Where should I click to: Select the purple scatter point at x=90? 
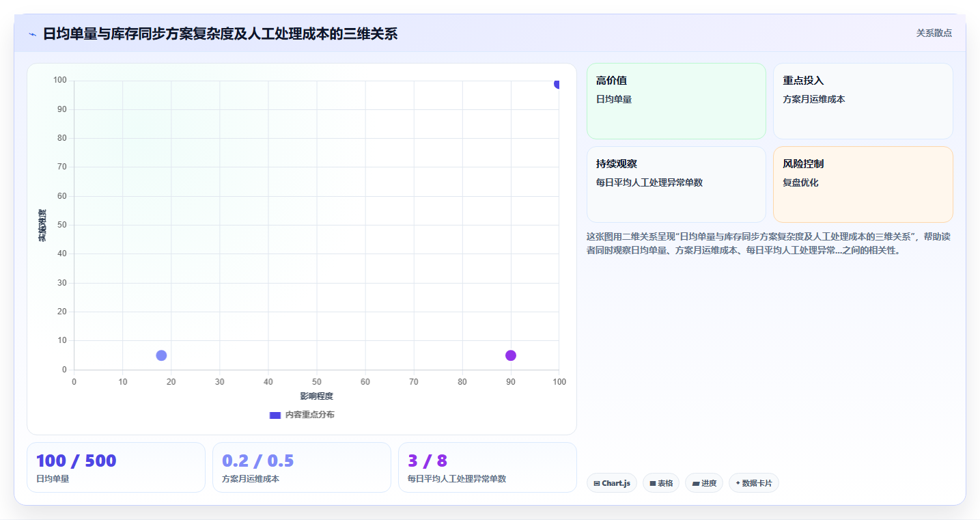511,355
